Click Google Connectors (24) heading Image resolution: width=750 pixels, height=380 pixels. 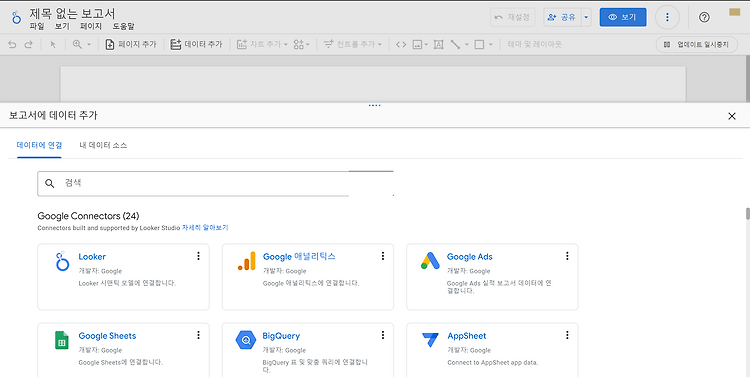coord(88,216)
